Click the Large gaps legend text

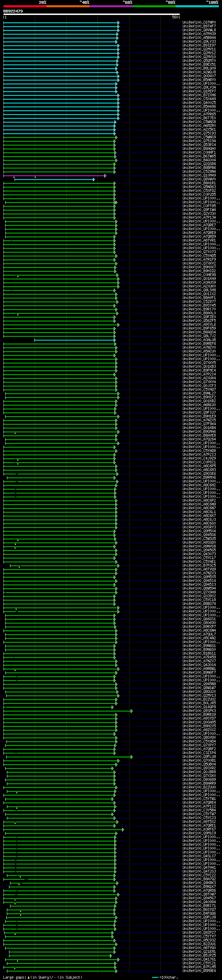tap(43, 977)
